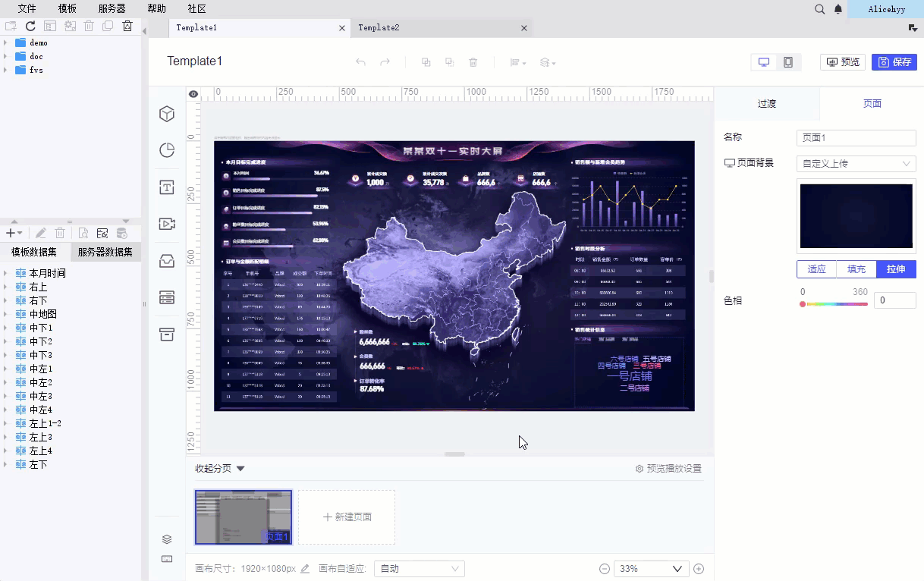Create a page with 新建页面
Viewport: 924px width, 581px height.
346,517
